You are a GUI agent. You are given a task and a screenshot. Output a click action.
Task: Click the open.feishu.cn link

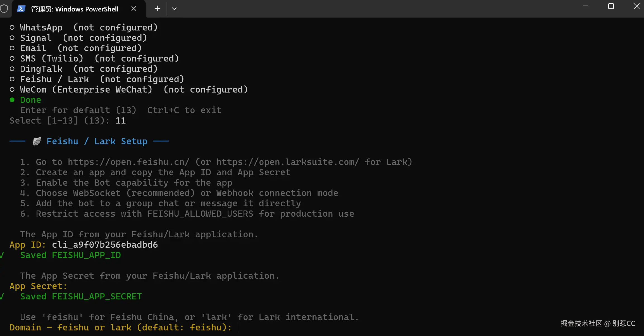[129, 162]
